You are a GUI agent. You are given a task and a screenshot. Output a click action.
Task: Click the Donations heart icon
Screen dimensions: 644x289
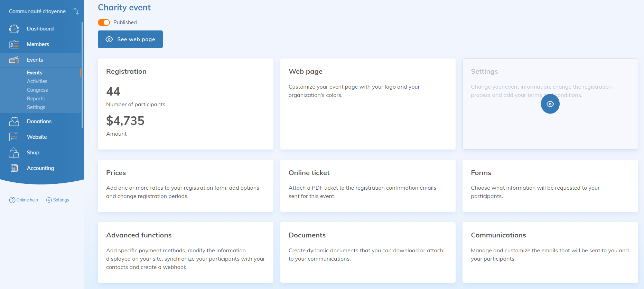pos(14,121)
